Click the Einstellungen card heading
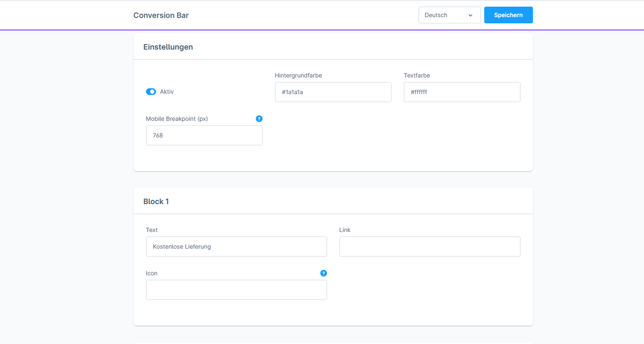The height and width of the screenshot is (344, 644). point(168,47)
